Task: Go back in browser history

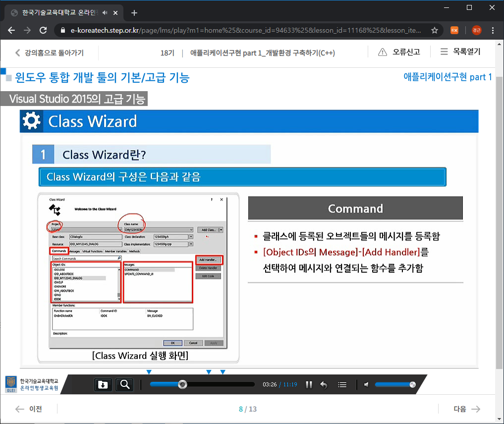Action: (11, 31)
